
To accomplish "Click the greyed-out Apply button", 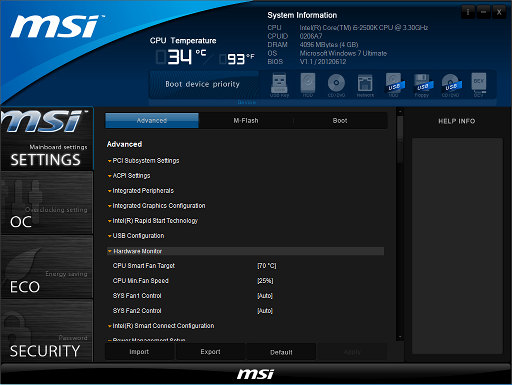I will 352,352.
